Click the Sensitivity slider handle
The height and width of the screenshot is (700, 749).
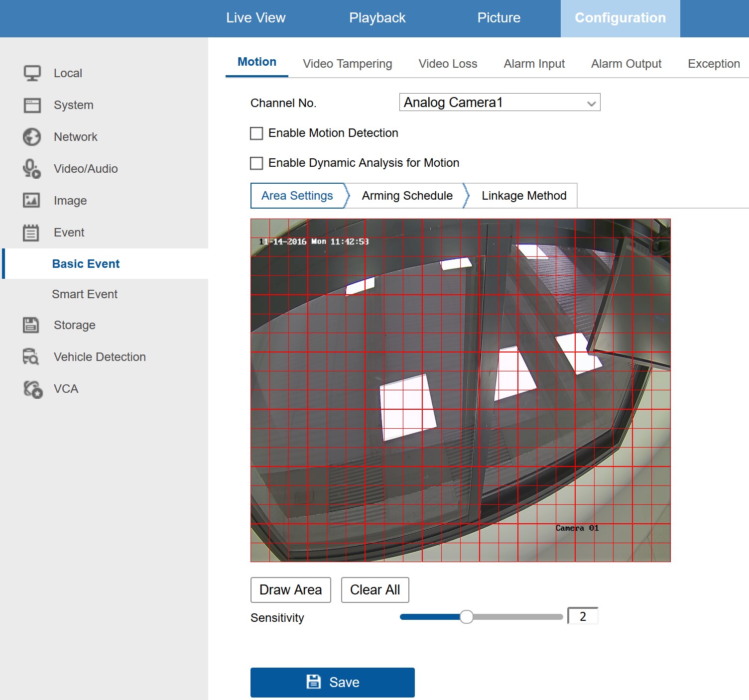pyautogui.click(x=467, y=617)
